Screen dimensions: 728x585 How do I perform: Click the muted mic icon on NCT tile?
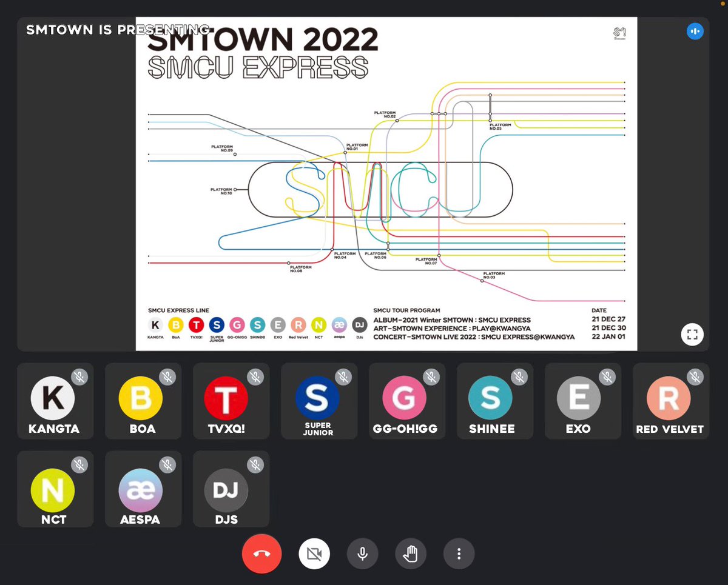(79, 465)
